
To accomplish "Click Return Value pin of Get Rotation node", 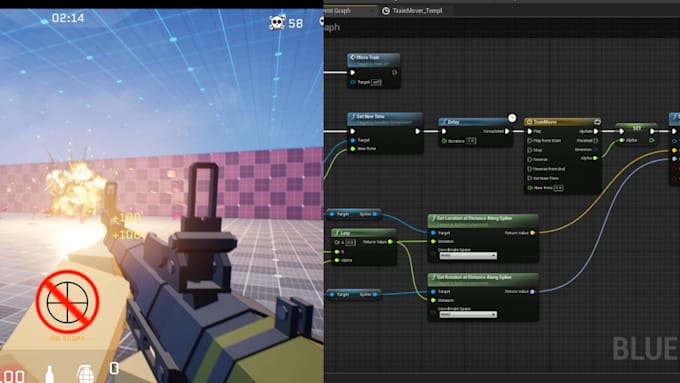I will (533, 291).
